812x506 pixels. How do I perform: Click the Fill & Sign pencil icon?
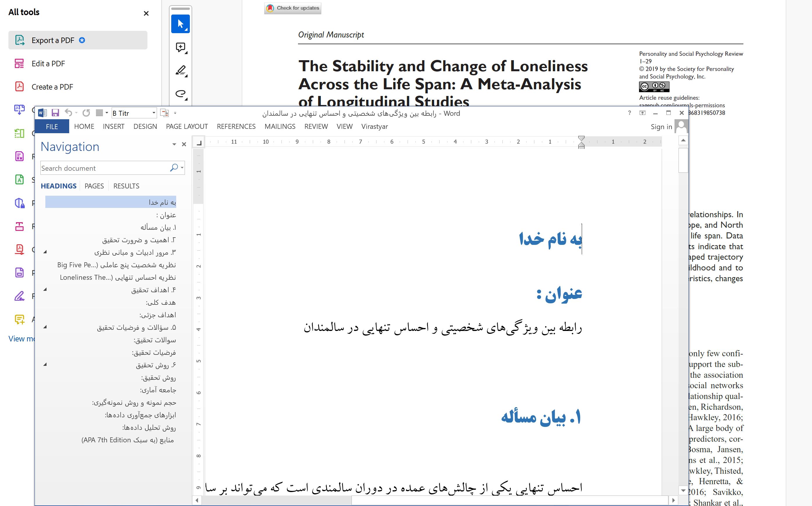click(20, 296)
